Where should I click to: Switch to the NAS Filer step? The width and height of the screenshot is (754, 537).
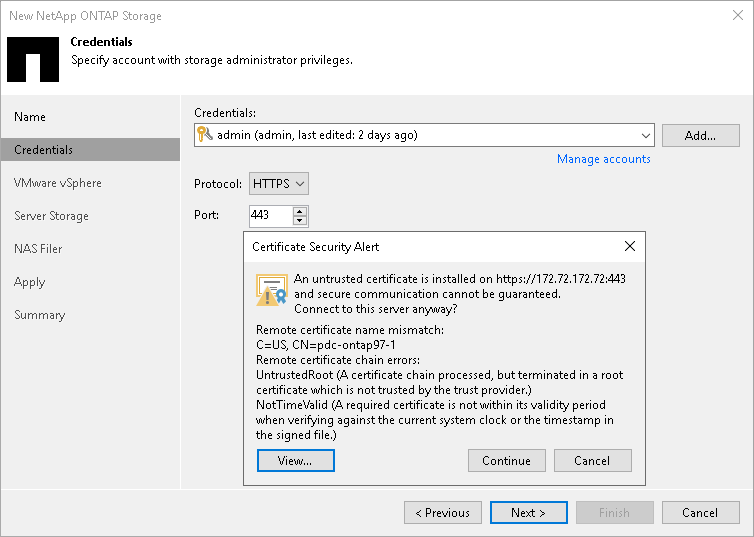[38, 249]
